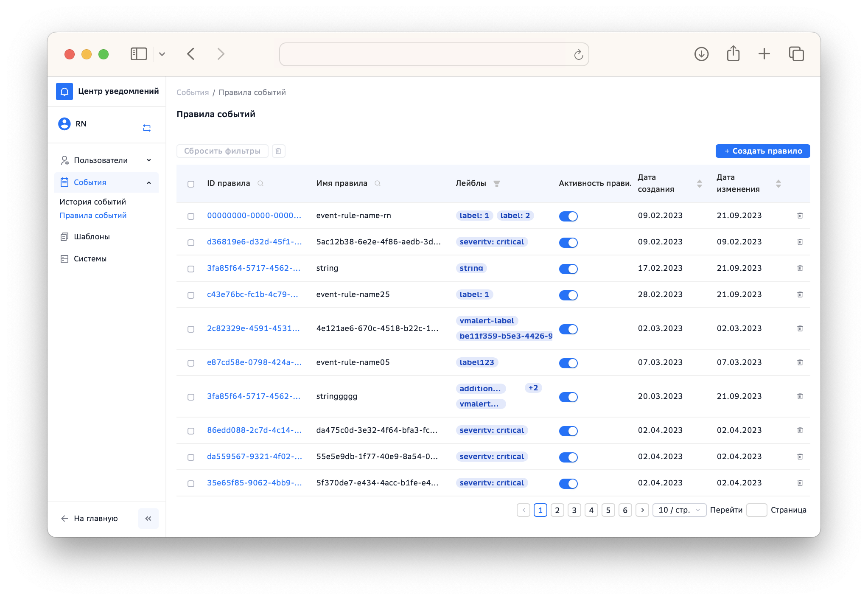Toggle activity switch for event-rule-name05
The height and width of the screenshot is (600, 868).
click(568, 363)
